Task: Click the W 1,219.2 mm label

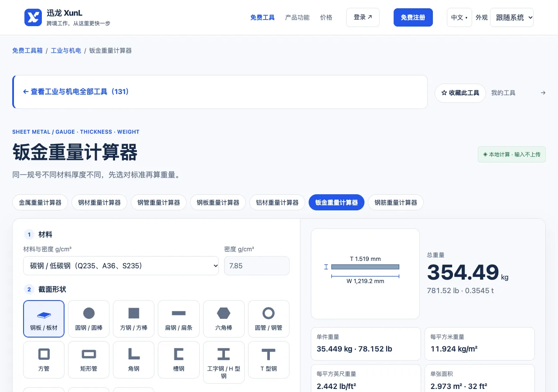Action: tap(365, 281)
